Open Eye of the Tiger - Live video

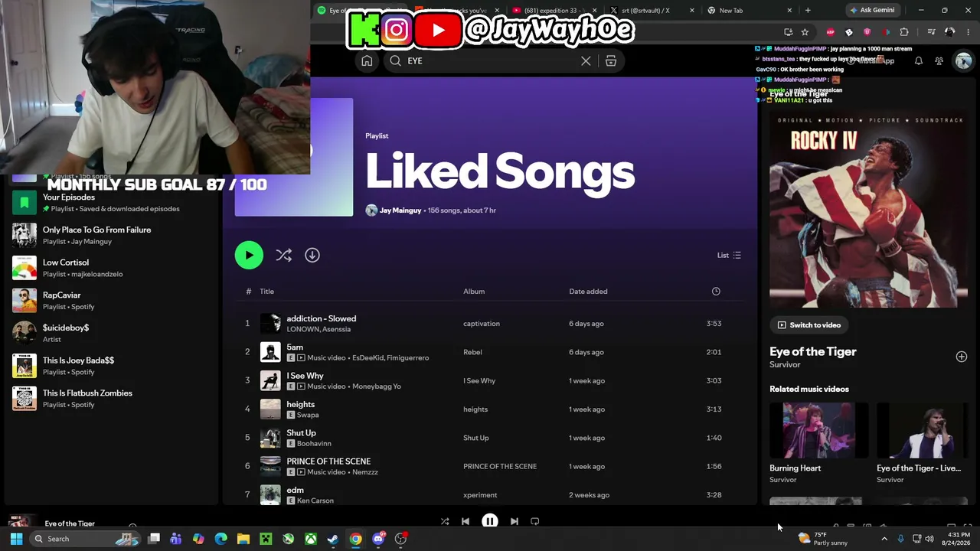pos(922,443)
